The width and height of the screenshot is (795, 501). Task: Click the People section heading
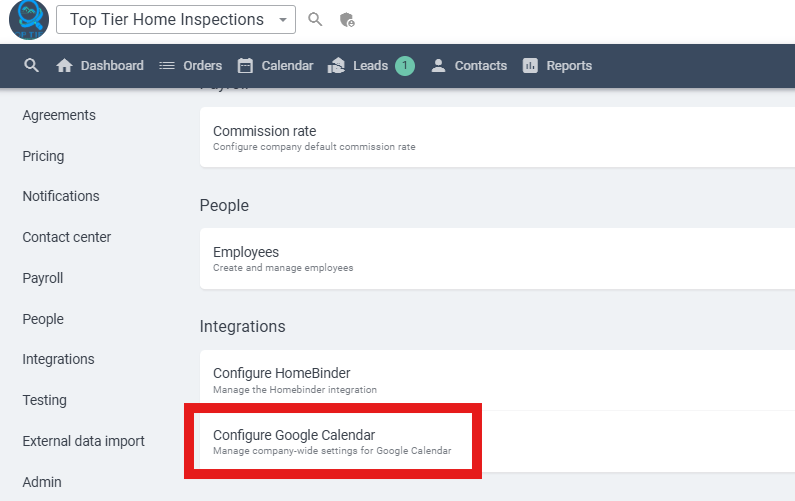pos(224,205)
